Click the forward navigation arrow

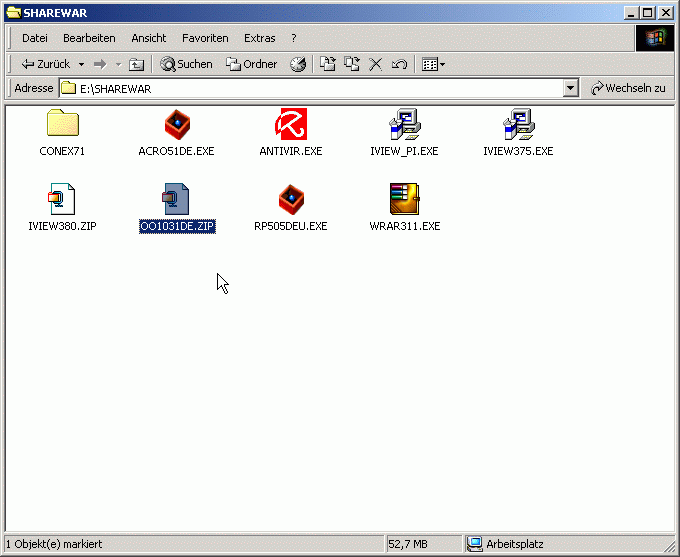pos(100,65)
